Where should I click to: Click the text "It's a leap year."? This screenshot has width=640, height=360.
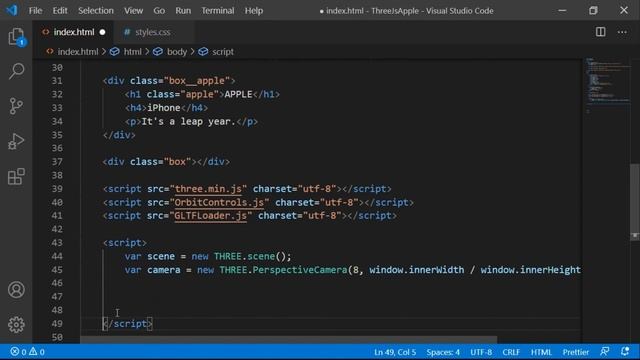click(x=189, y=122)
